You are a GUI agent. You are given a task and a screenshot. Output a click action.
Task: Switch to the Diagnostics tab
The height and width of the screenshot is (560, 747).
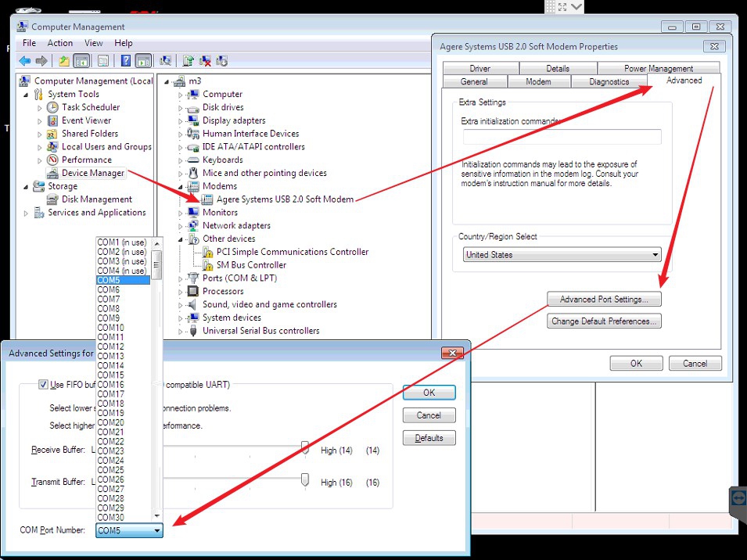[x=609, y=81]
